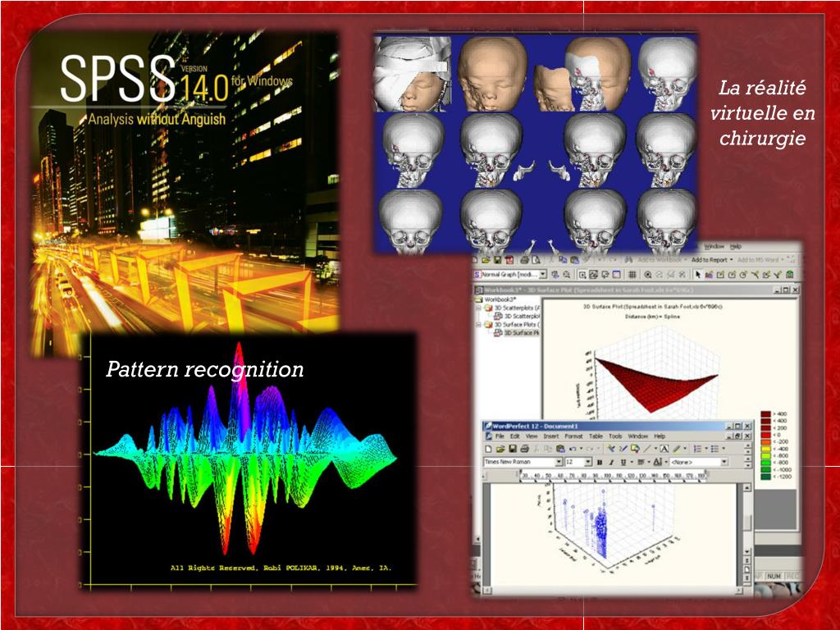Click Print icon in WordPerfect toolbar
Image resolution: width=840 pixels, height=630 pixels.
[524, 449]
